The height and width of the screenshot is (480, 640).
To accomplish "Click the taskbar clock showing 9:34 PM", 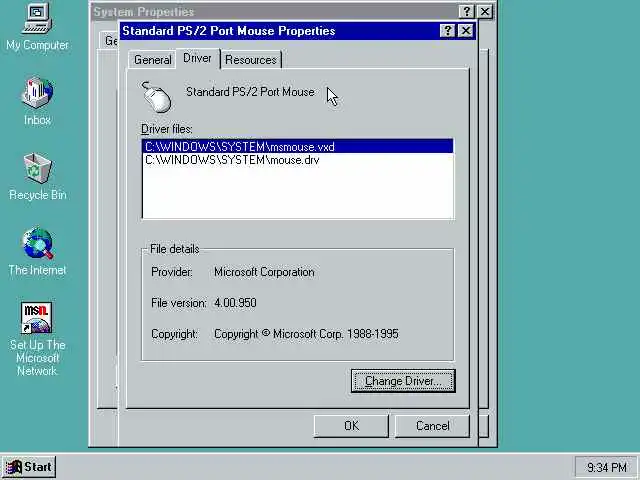I will (607, 467).
